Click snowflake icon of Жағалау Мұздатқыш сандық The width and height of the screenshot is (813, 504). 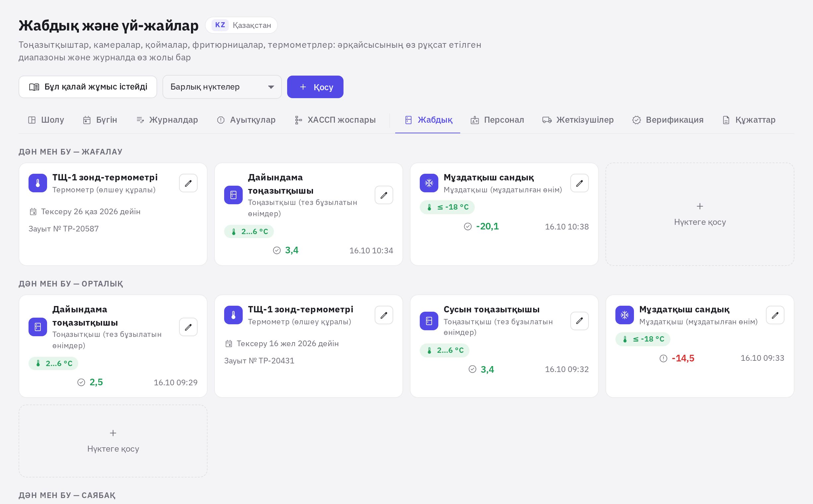(429, 183)
